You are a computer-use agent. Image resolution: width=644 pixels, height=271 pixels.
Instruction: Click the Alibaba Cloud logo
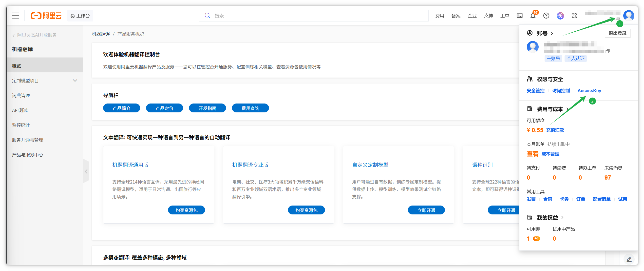(46, 16)
